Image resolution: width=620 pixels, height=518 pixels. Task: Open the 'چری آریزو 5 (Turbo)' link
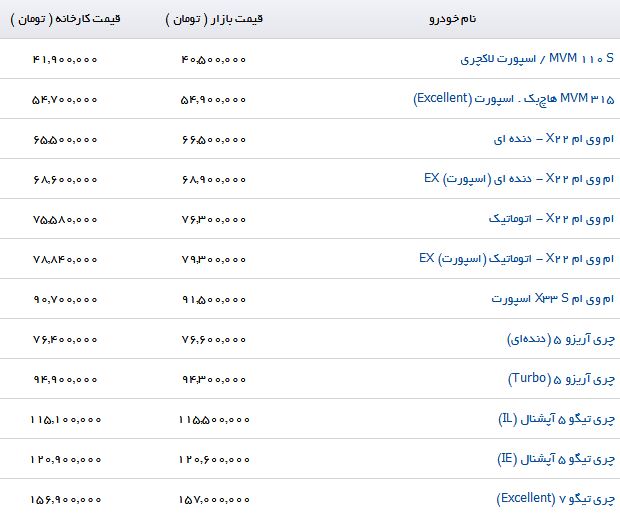point(561,379)
